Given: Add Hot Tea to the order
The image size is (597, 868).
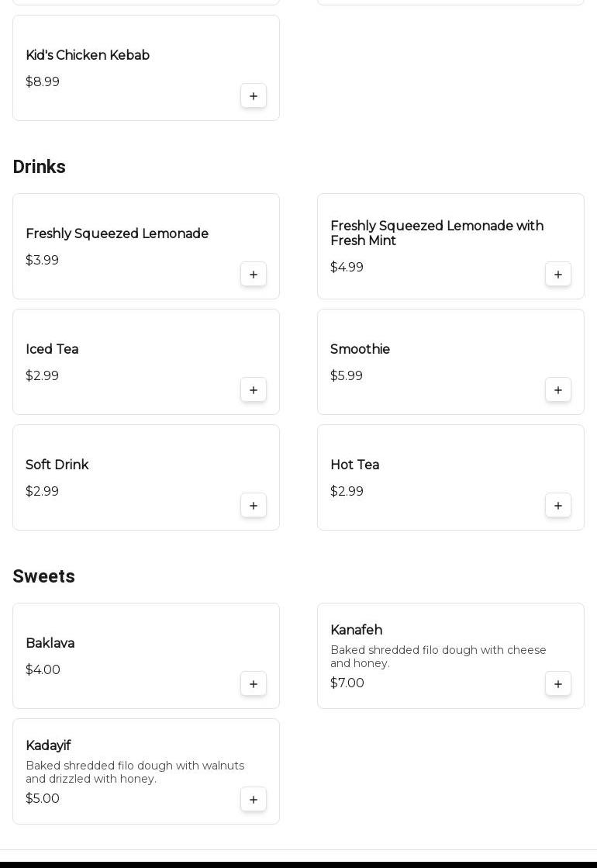Looking at the screenshot, I should coord(558,506).
